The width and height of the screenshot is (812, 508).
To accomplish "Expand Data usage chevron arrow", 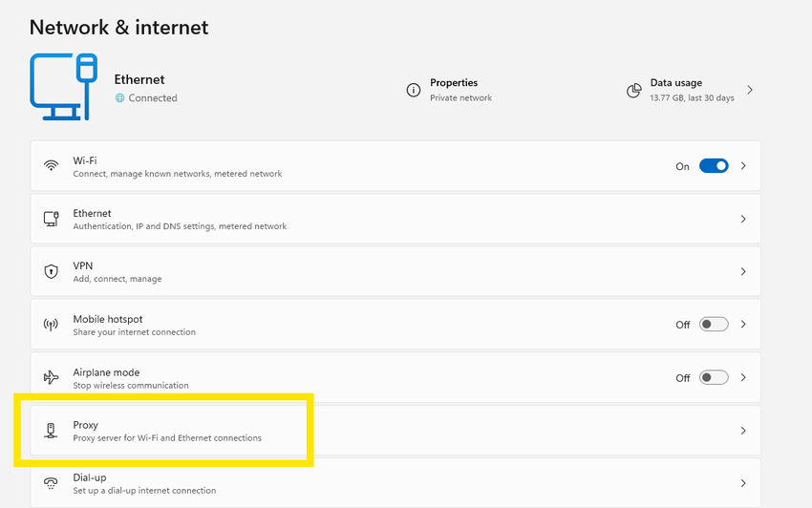I will point(750,90).
